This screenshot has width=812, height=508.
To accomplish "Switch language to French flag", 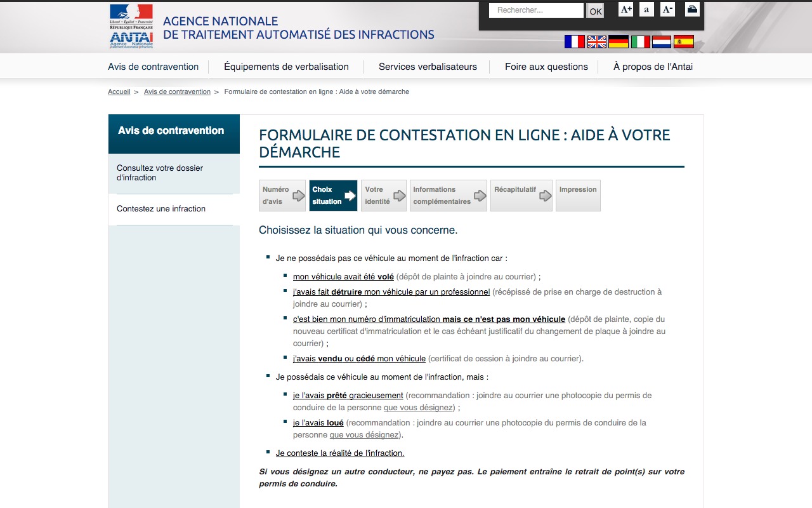I will click(x=575, y=42).
